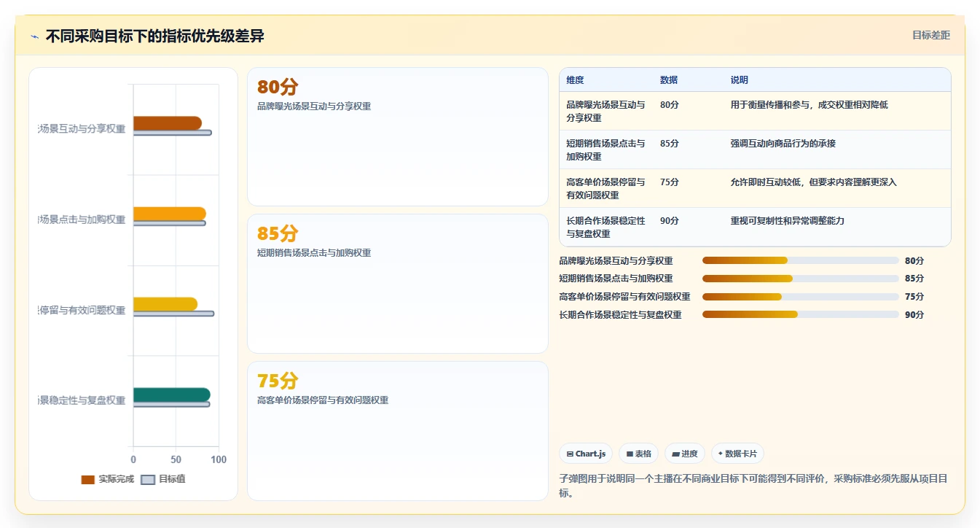The image size is (980, 528).
Task: Click the 数据 table column header
Action: tap(669, 80)
